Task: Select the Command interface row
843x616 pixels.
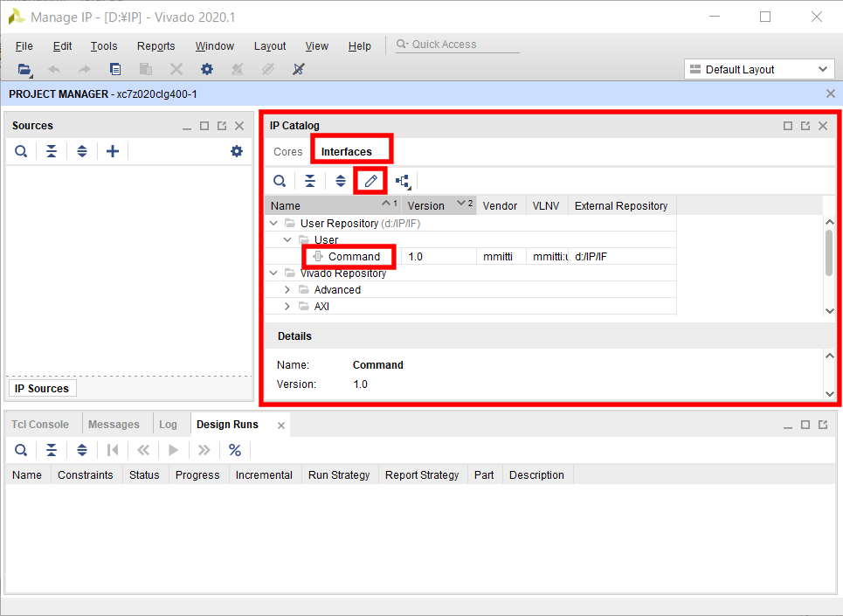Action: point(471,256)
